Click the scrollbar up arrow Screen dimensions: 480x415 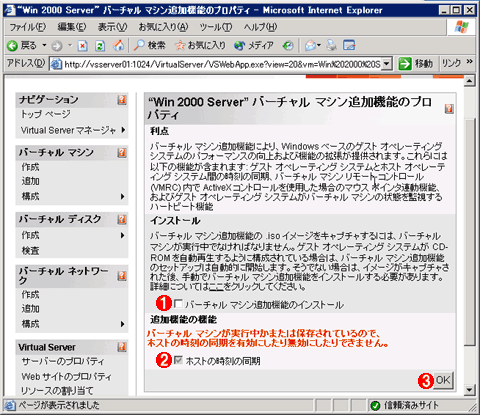pyautogui.click(x=470, y=81)
